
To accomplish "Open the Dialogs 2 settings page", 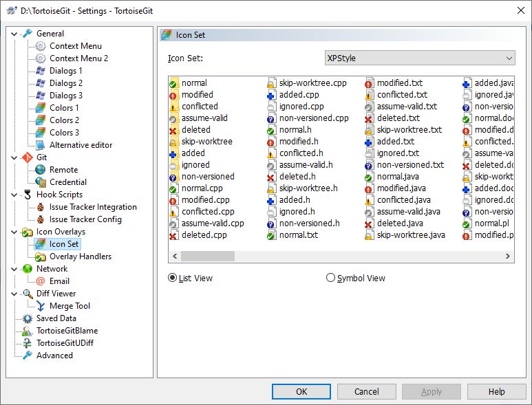I will 66,83.
